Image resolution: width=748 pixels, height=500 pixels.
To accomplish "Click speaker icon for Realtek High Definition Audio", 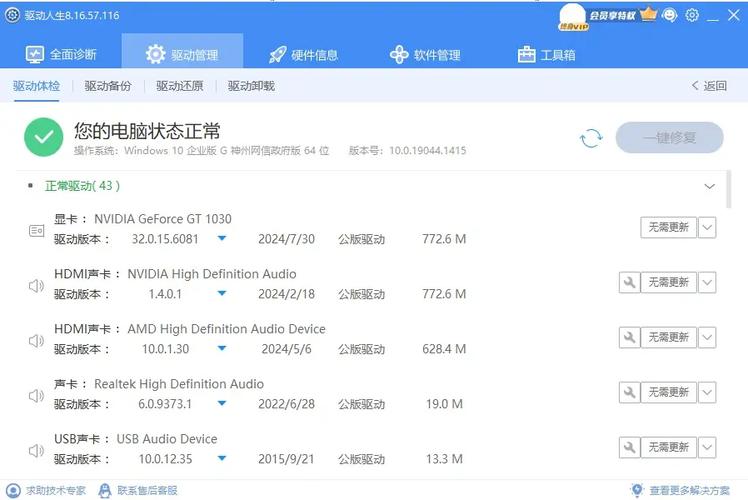I will [36, 396].
